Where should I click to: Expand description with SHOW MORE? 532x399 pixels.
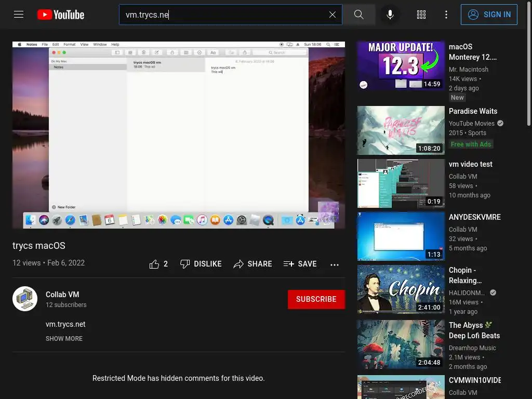(64, 339)
